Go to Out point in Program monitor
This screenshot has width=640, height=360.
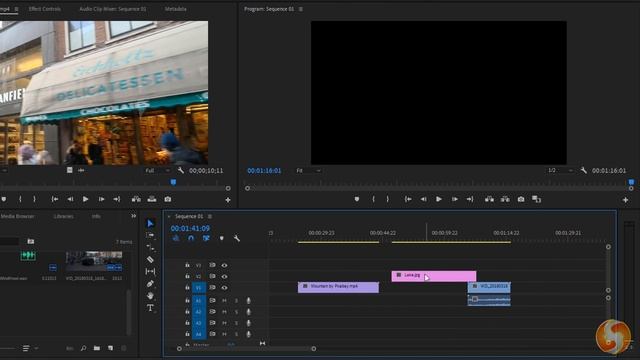(470, 199)
